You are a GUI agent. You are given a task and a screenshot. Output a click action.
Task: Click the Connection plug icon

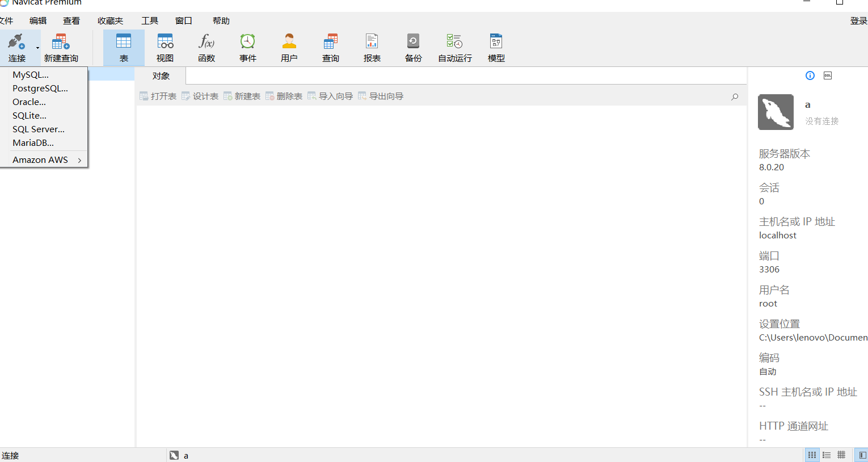coord(16,41)
